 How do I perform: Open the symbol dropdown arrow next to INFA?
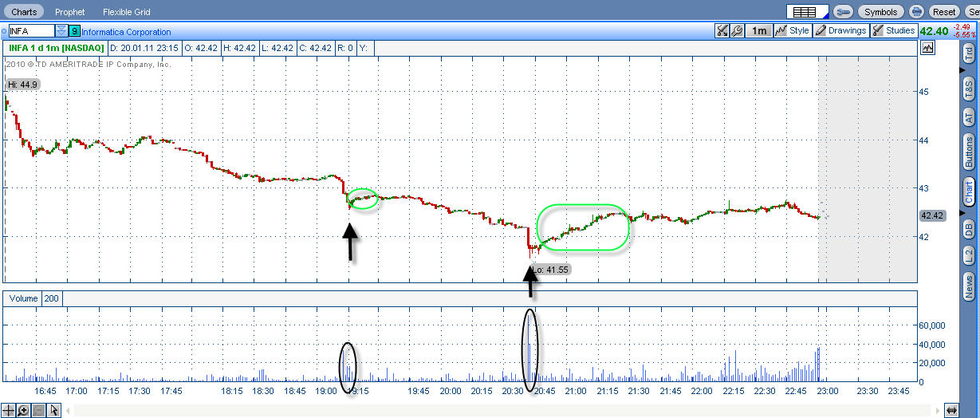point(61,31)
